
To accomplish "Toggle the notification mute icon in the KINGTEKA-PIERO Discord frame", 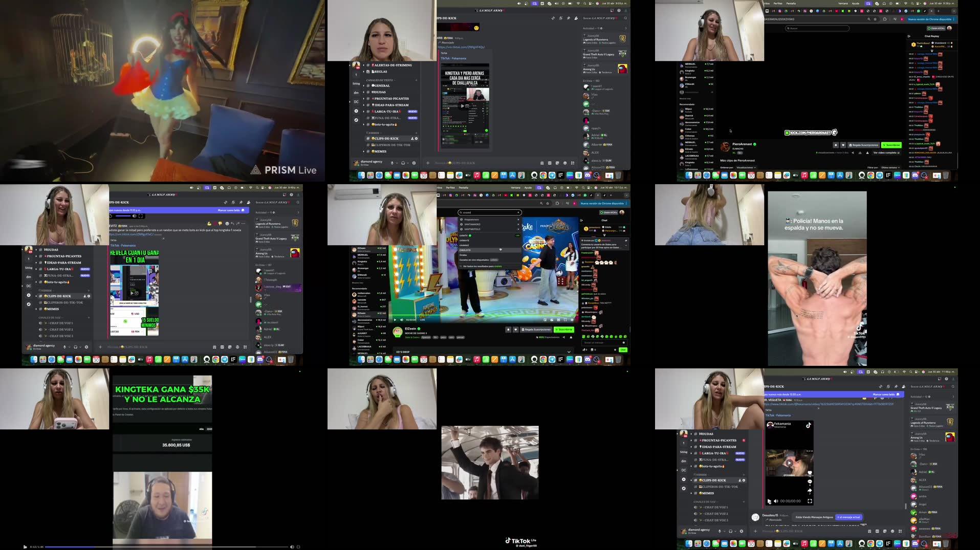I will pyautogui.click(x=561, y=18).
